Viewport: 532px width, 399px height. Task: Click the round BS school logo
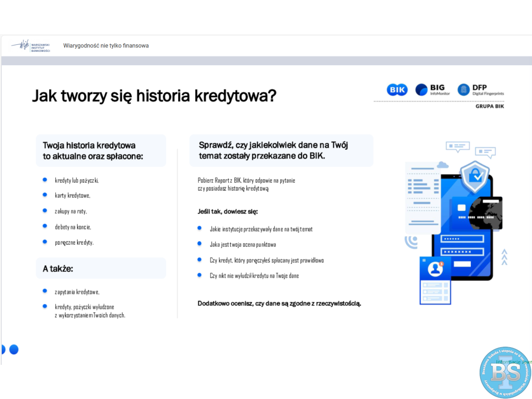[505, 372]
